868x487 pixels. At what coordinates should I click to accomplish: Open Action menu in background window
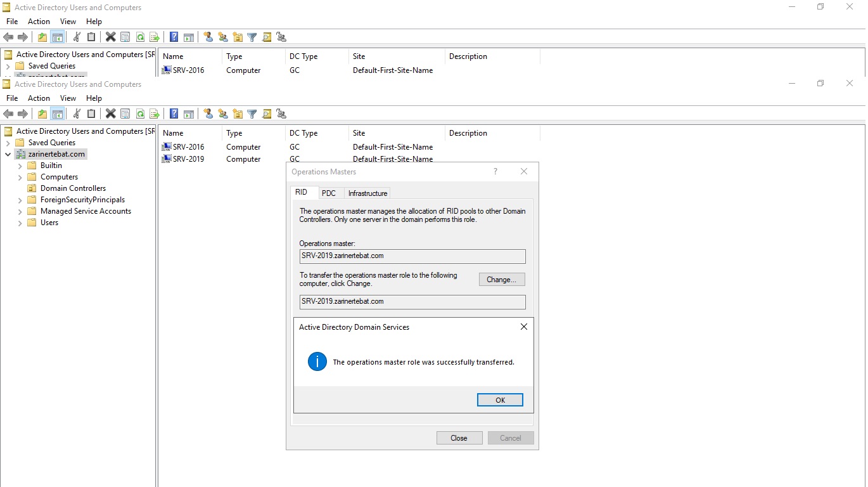pyautogui.click(x=39, y=22)
